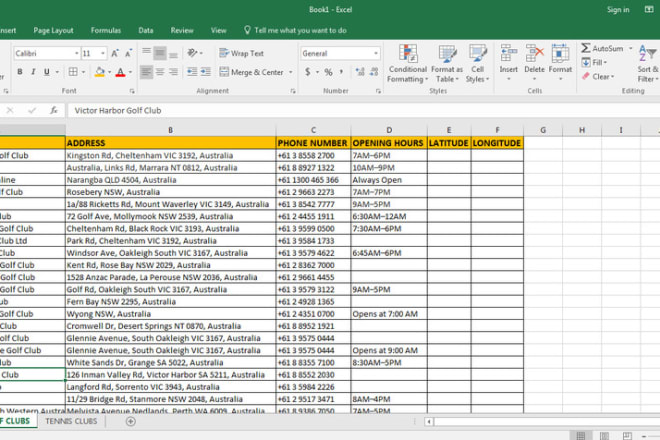Open the Format cells menu

point(560,63)
